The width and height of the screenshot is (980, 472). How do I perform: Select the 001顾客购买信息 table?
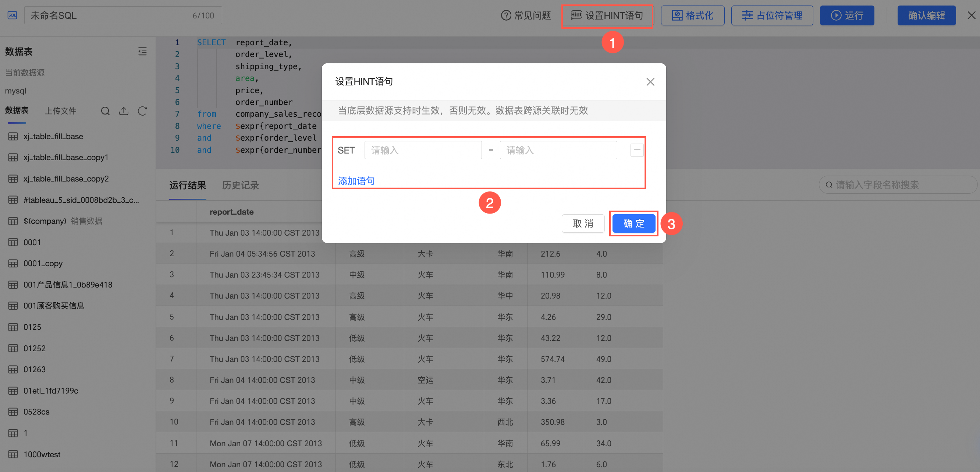coord(54,306)
